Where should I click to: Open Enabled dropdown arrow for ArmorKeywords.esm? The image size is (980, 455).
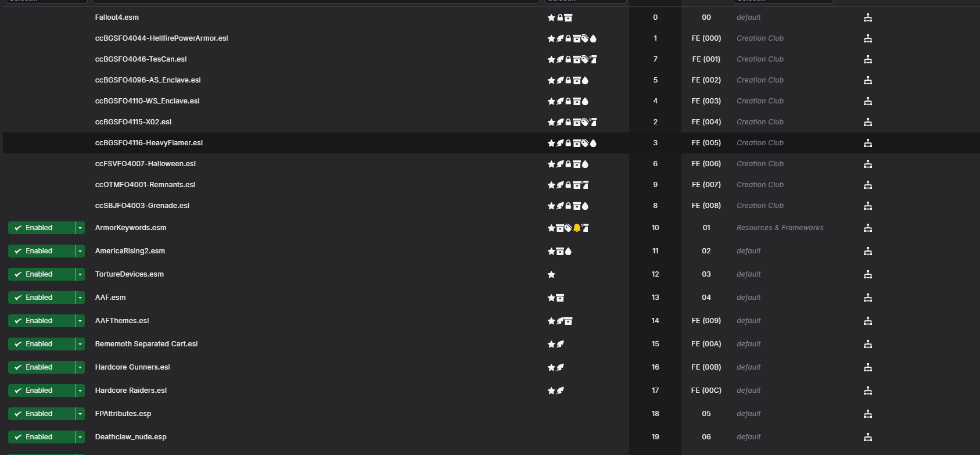tap(80, 228)
